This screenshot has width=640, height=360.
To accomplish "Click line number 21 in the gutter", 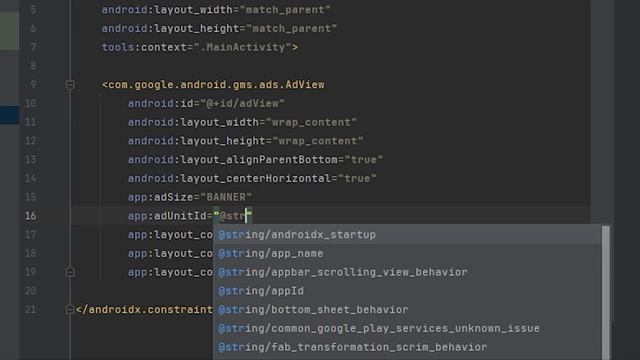I will click(x=31, y=310).
